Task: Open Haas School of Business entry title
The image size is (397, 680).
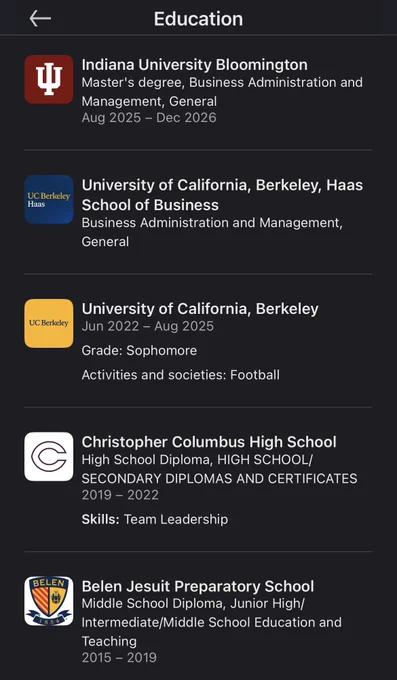Action: (222, 195)
